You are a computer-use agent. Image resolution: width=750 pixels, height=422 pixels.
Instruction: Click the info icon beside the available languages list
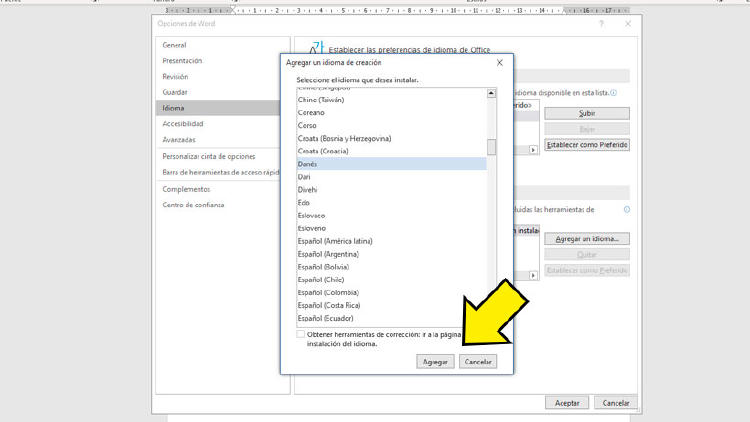pos(613,93)
